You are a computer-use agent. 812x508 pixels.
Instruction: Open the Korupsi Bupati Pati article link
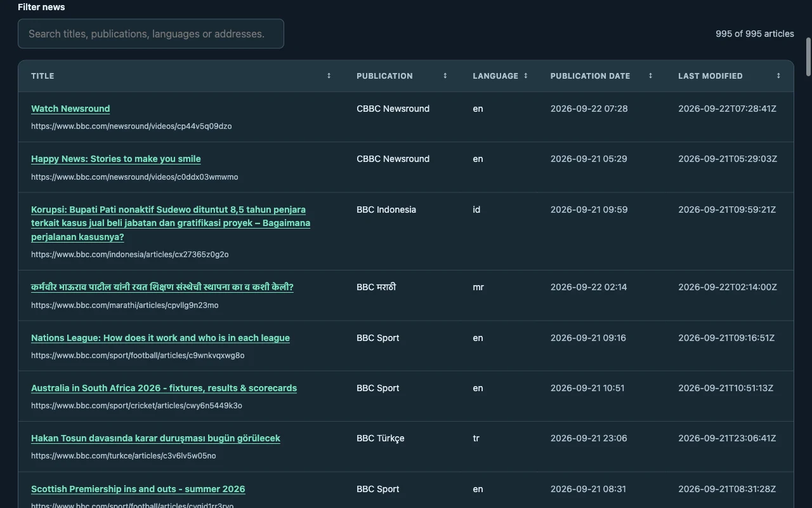[x=171, y=223]
